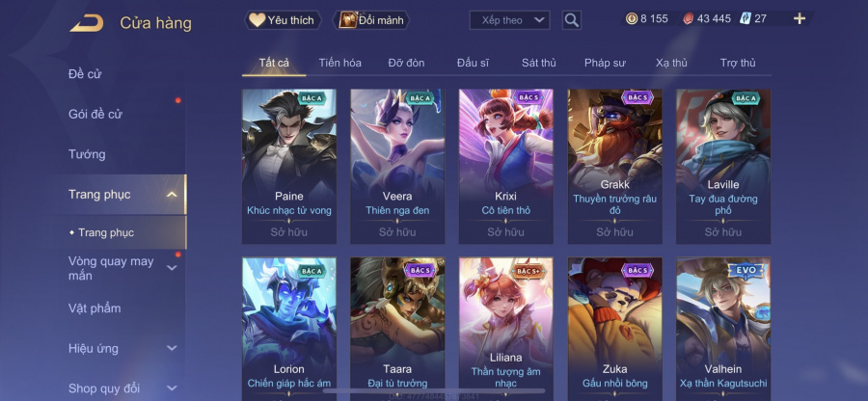The image size is (868, 401).
Task: Open the Xếp theo sort dropdown
Action: (x=509, y=20)
